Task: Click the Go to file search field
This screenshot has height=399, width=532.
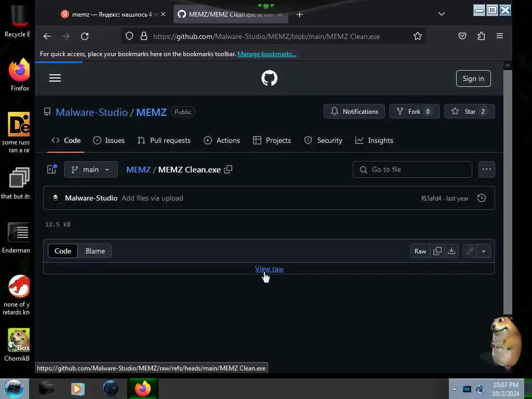Action: pos(412,169)
